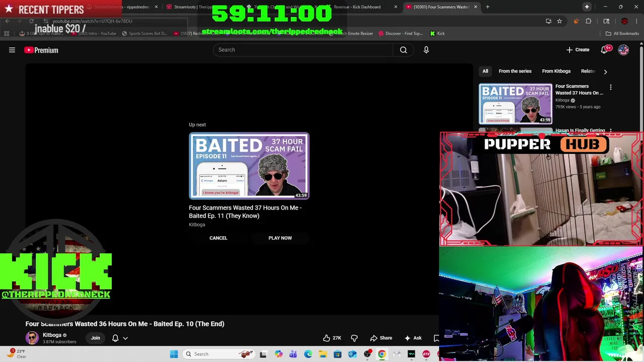
Task: Open the Copilot taskbar icon
Action: 278,354
